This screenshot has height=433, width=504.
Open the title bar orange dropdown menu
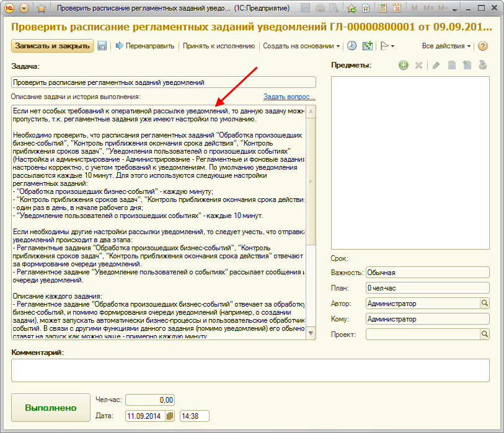24,8
